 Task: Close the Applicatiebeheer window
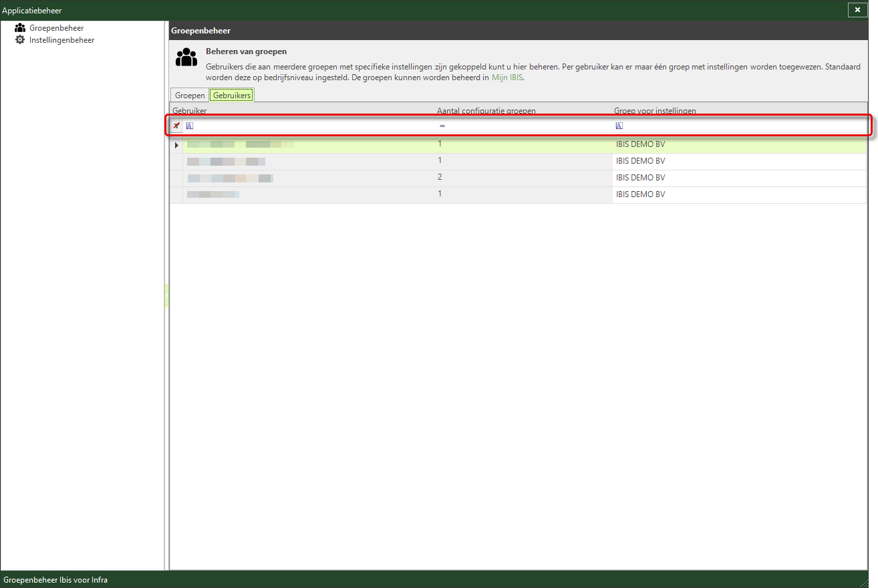[857, 10]
